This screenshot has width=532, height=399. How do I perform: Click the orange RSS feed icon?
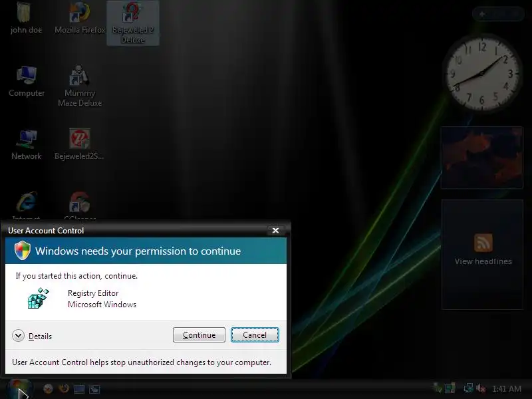click(x=483, y=242)
